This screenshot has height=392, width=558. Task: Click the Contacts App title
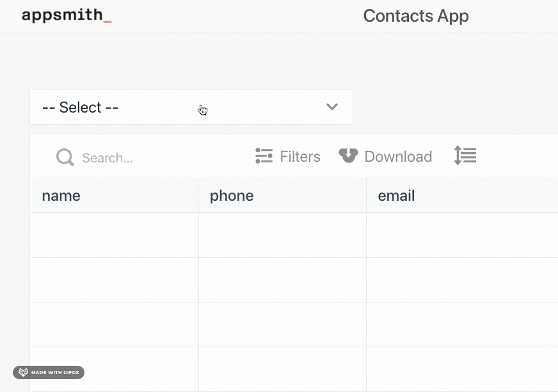(x=416, y=16)
